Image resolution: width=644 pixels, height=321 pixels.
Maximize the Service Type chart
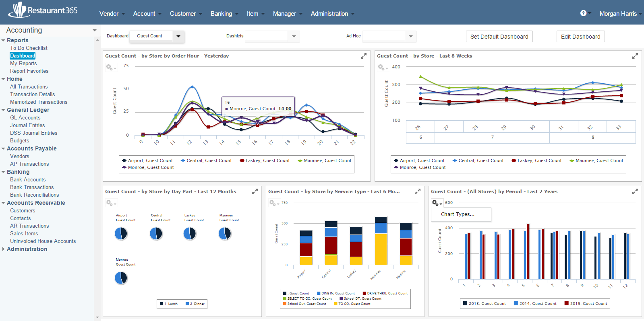[x=417, y=192]
